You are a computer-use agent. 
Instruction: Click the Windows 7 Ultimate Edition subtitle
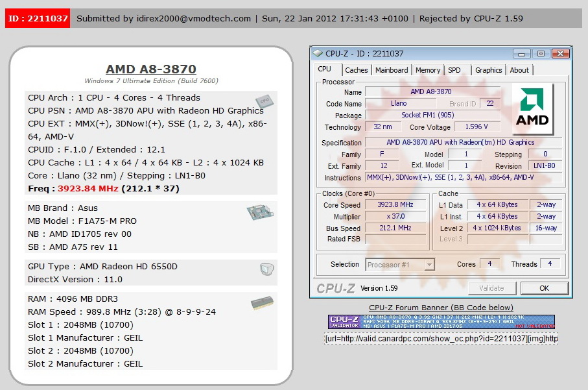click(x=151, y=80)
